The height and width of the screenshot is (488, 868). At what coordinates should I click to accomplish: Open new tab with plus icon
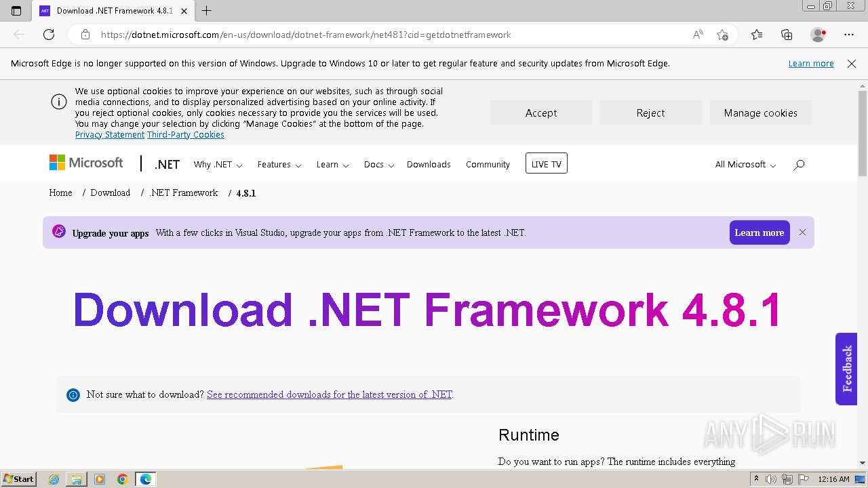click(x=207, y=11)
